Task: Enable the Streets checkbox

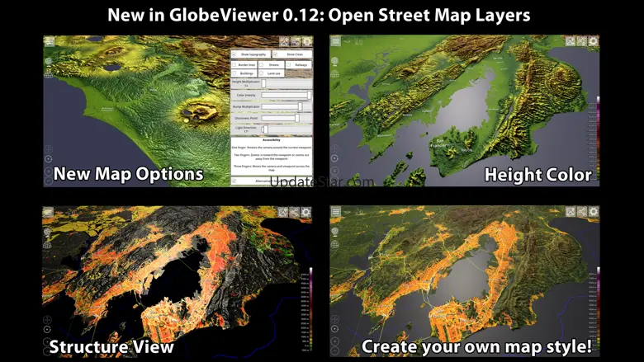Action: (261, 65)
